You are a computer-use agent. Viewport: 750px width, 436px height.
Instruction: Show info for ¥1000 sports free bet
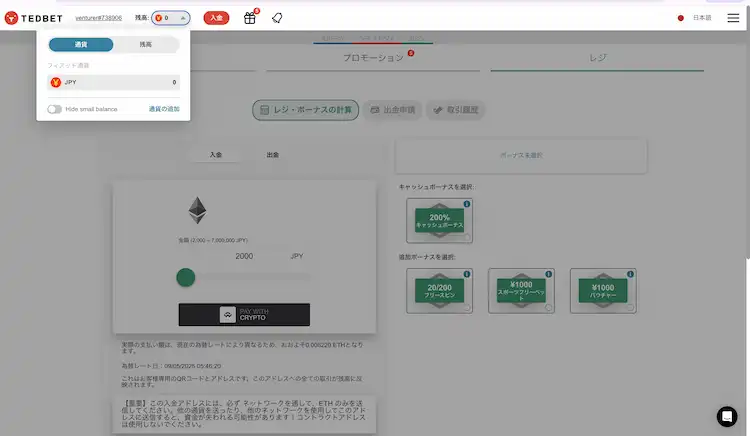(549, 274)
